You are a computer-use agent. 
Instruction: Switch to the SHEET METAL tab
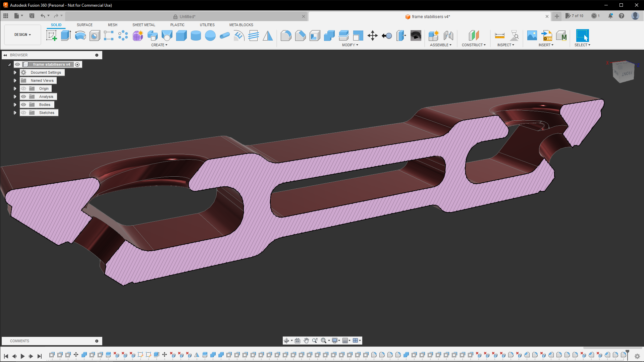[144, 25]
